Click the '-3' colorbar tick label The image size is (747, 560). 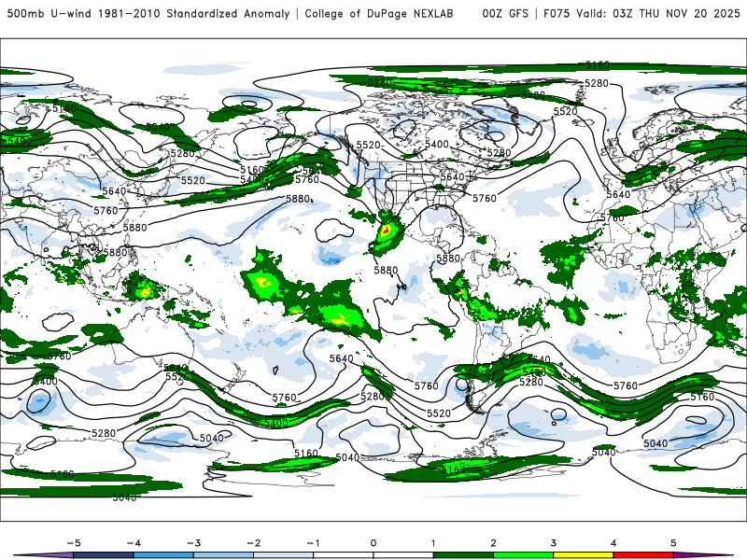coord(193,543)
